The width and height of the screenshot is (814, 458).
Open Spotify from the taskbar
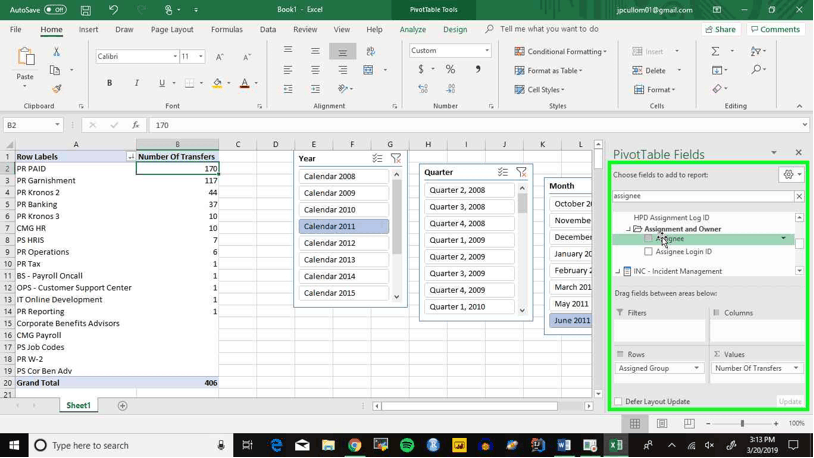coord(408,445)
